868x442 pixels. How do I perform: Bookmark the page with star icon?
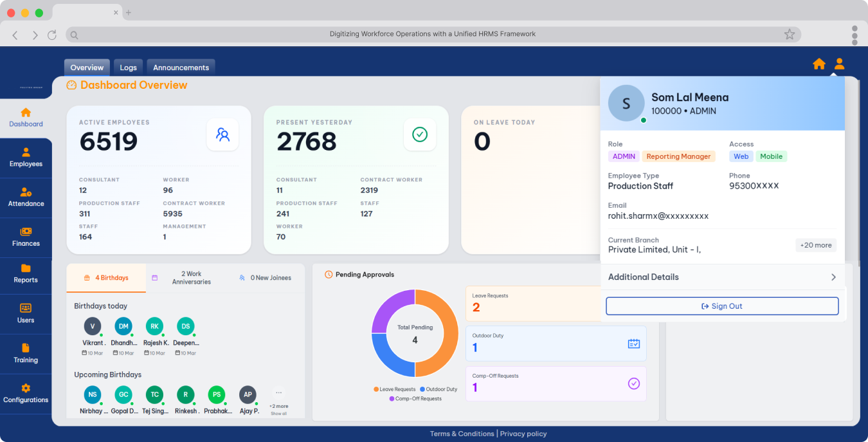point(789,35)
